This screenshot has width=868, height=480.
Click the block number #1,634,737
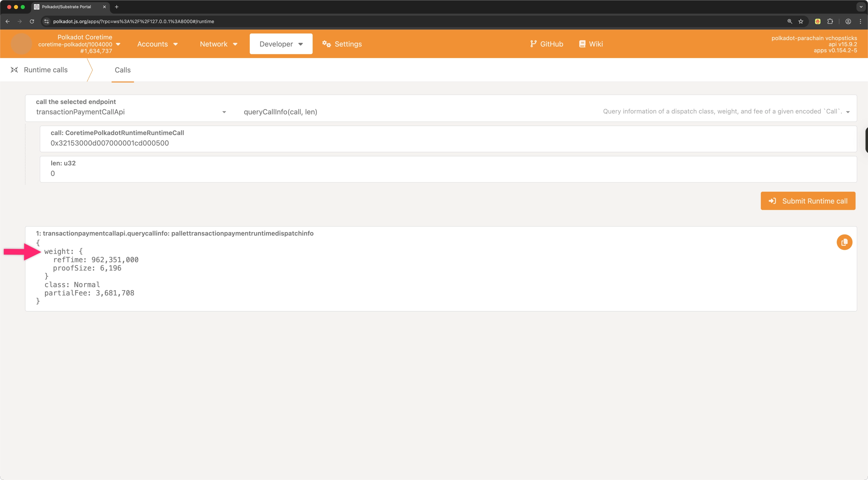pos(96,51)
